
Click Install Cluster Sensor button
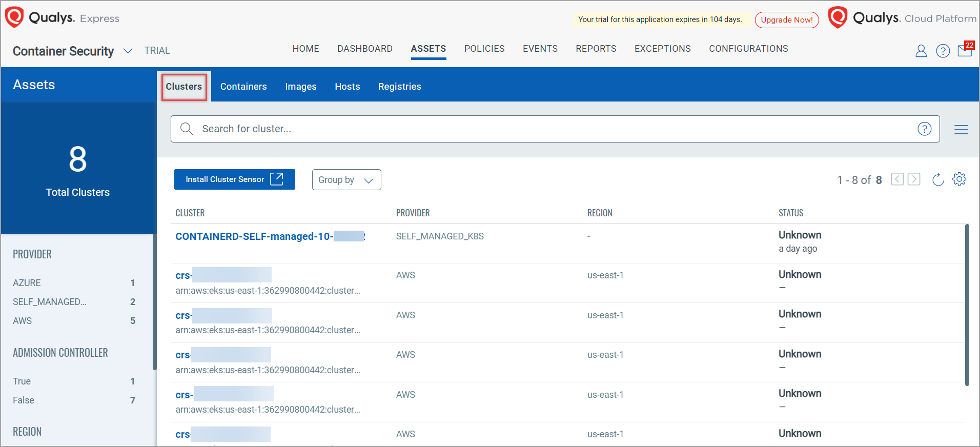(x=234, y=179)
